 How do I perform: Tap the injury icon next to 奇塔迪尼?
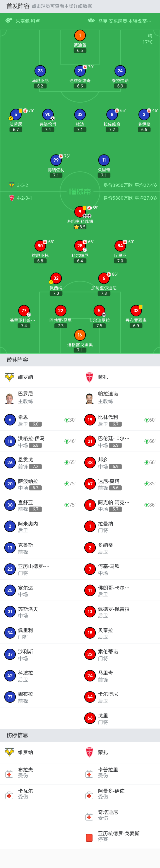coord(90,817)
